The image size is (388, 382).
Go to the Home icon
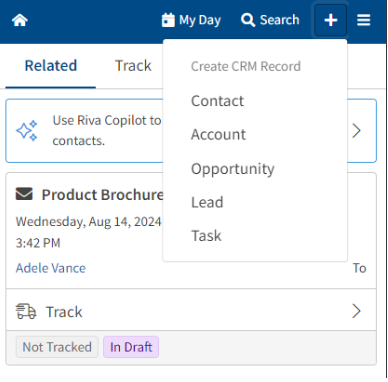coord(20,20)
